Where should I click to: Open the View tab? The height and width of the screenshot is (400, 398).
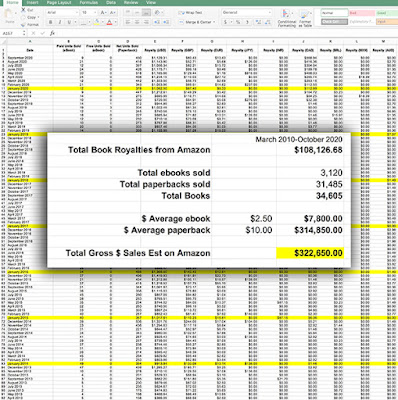151,3
